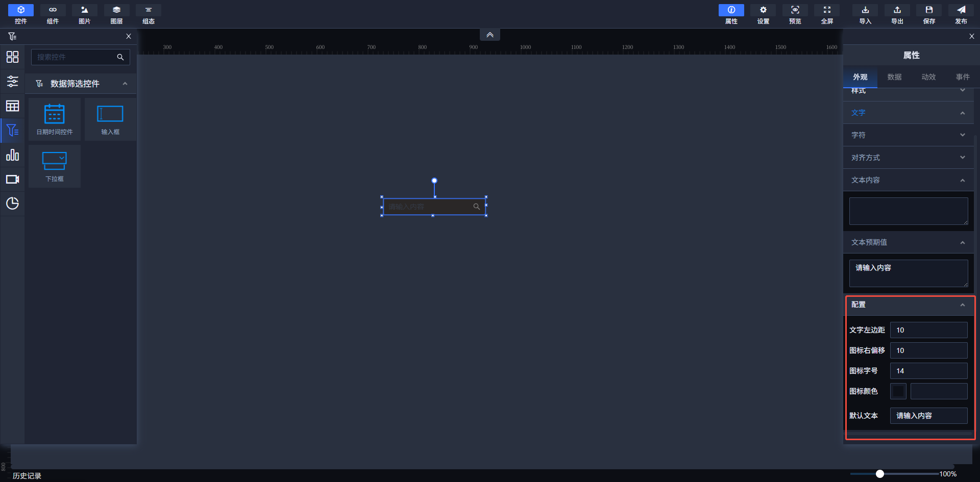Click the 默认文本 input field
This screenshot has width=980, height=482.
click(929, 416)
